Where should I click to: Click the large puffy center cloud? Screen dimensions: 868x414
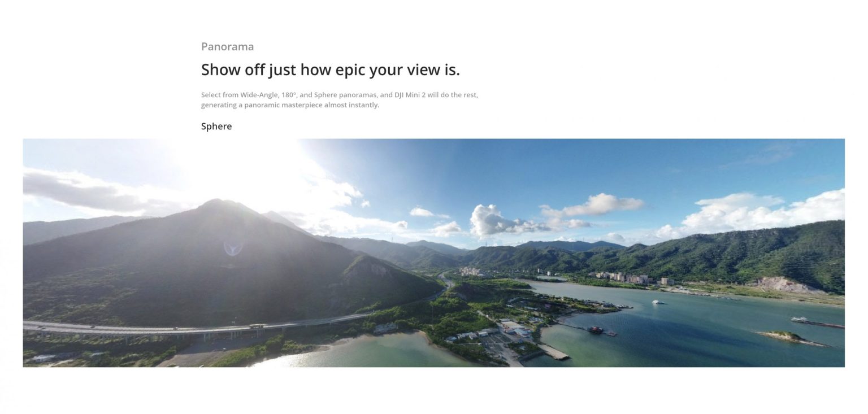point(491,220)
